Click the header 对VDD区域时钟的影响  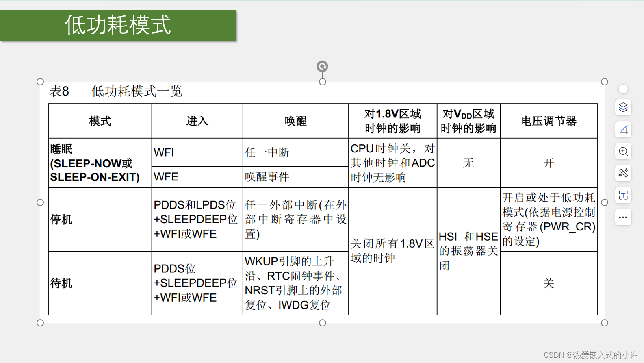point(468,121)
